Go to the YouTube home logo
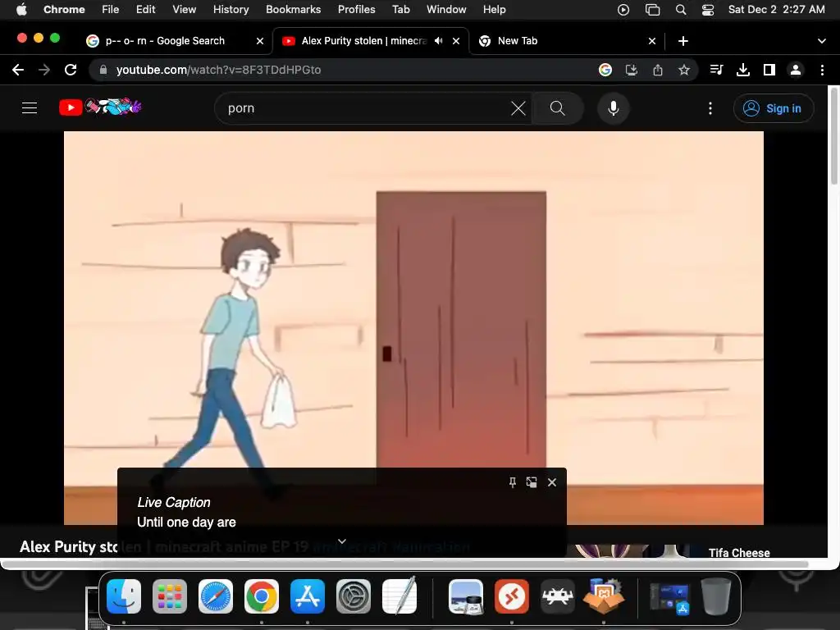Image resolution: width=840 pixels, height=630 pixels. point(100,107)
